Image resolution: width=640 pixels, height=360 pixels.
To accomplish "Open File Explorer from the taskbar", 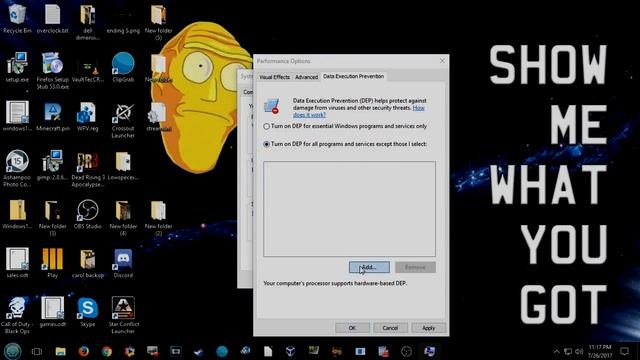I will pos(60,351).
